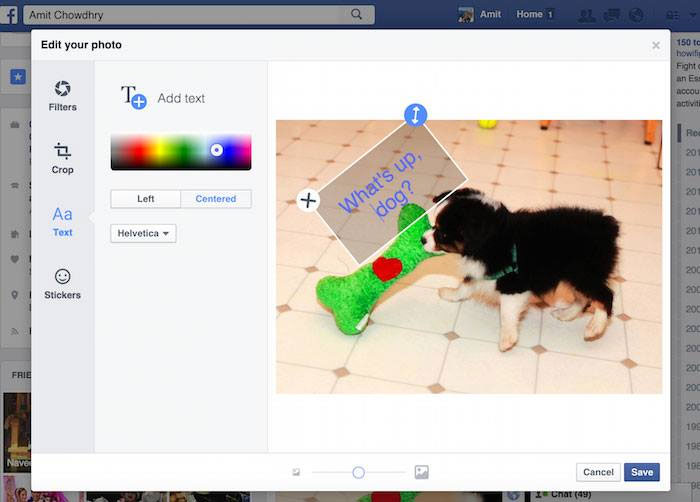Pick a color from the spectrum bar
The width and height of the screenshot is (700, 502).
[x=180, y=151]
